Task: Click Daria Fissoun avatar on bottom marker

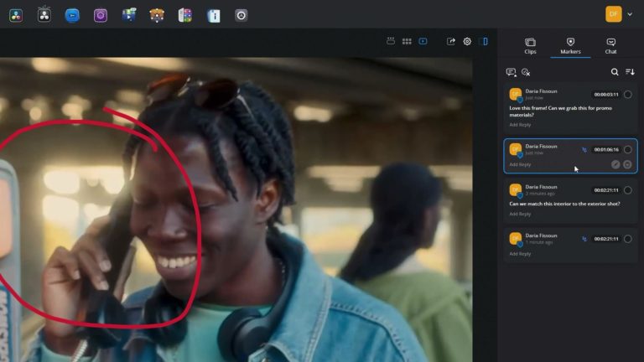Action: [516, 239]
